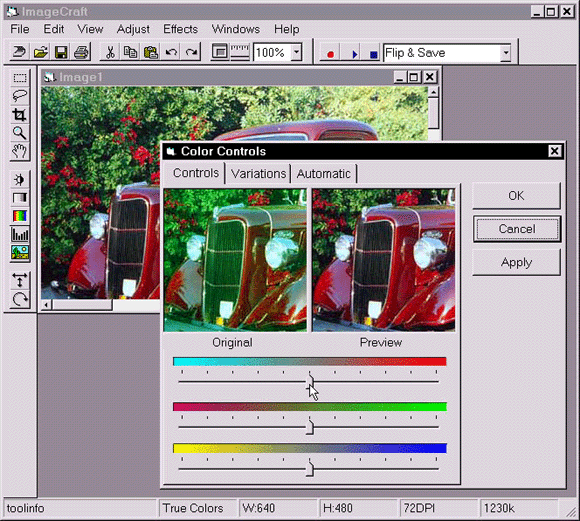Confirm with the OK button

(516, 195)
